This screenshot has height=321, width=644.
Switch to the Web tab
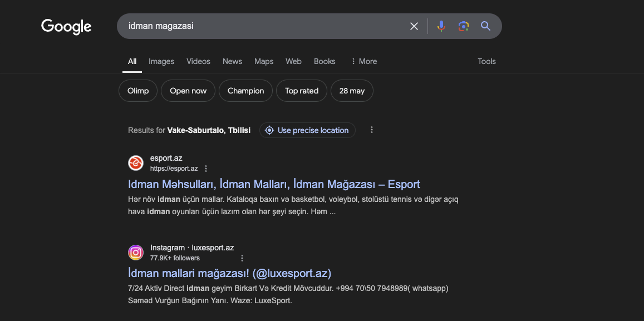tap(294, 61)
